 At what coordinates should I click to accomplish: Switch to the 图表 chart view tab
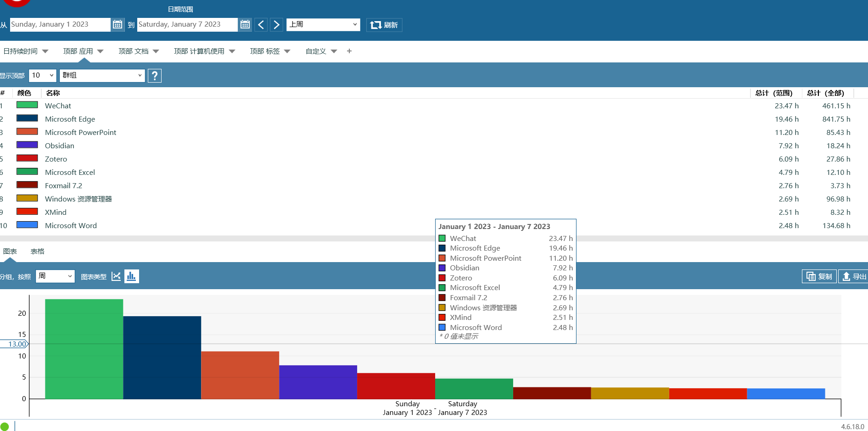pyautogui.click(x=10, y=251)
